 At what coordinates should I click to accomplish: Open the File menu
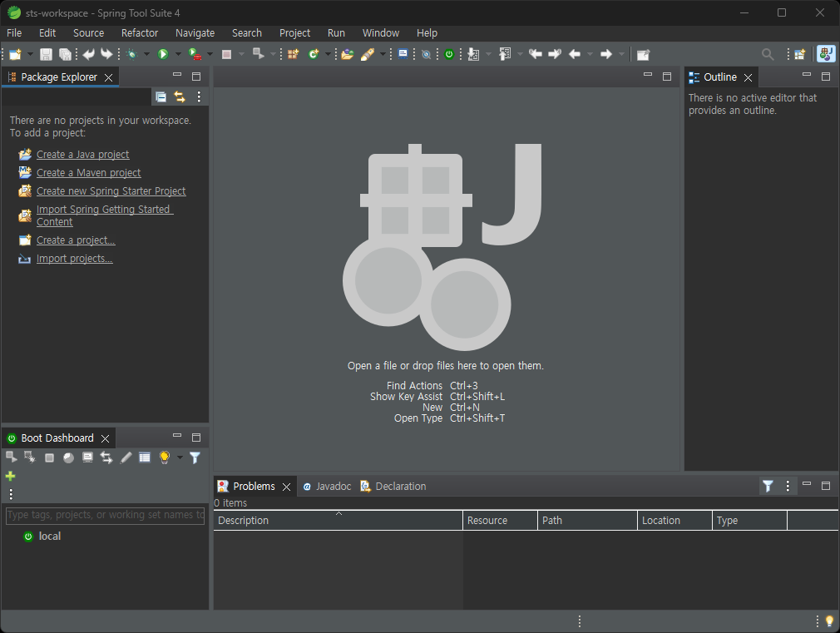point(14,32)
